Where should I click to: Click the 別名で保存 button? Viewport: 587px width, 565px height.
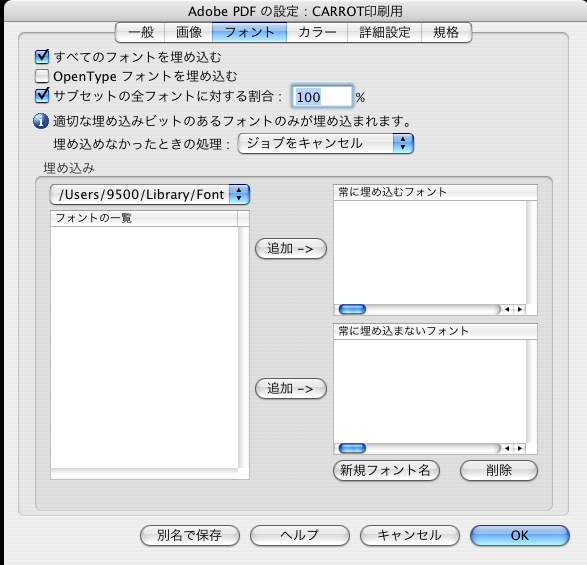click(189, 535)
